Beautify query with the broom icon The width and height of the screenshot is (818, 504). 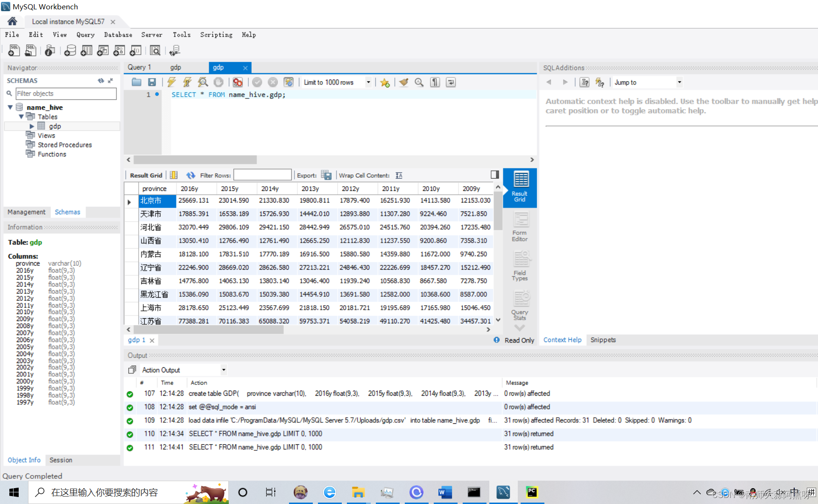404,82
